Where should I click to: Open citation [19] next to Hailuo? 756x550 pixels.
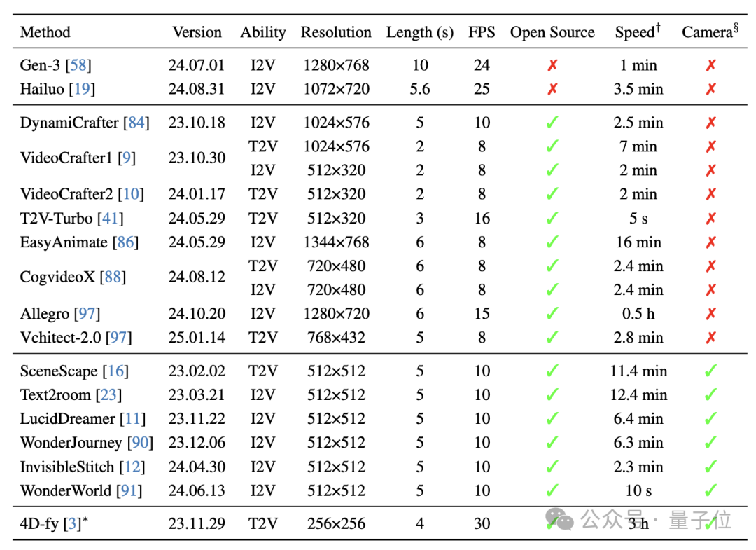(82, 89)
